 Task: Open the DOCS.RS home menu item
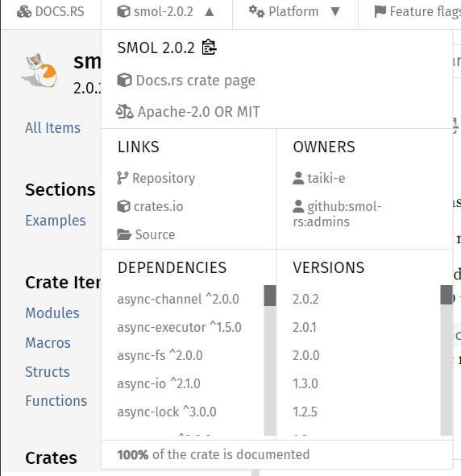[x=51, y=12]
